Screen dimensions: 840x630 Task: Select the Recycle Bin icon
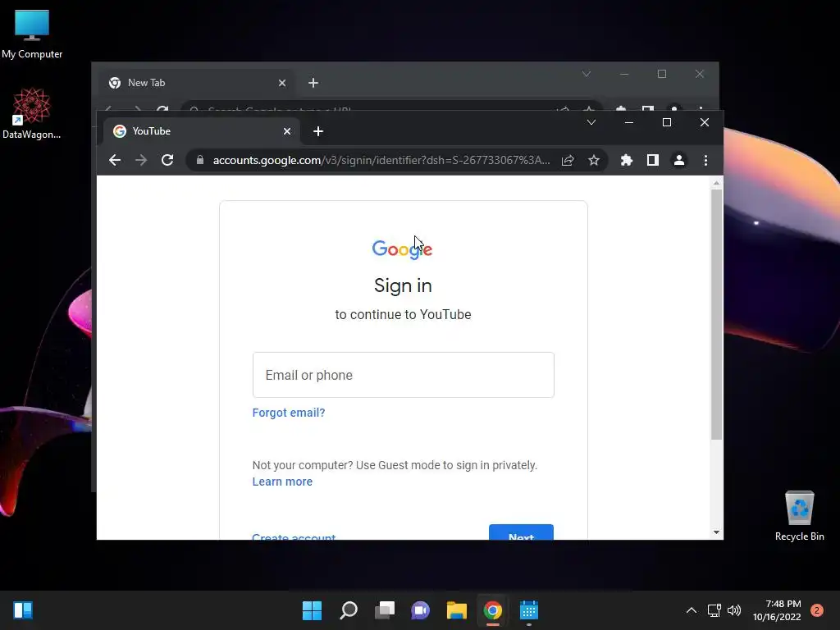799,516
